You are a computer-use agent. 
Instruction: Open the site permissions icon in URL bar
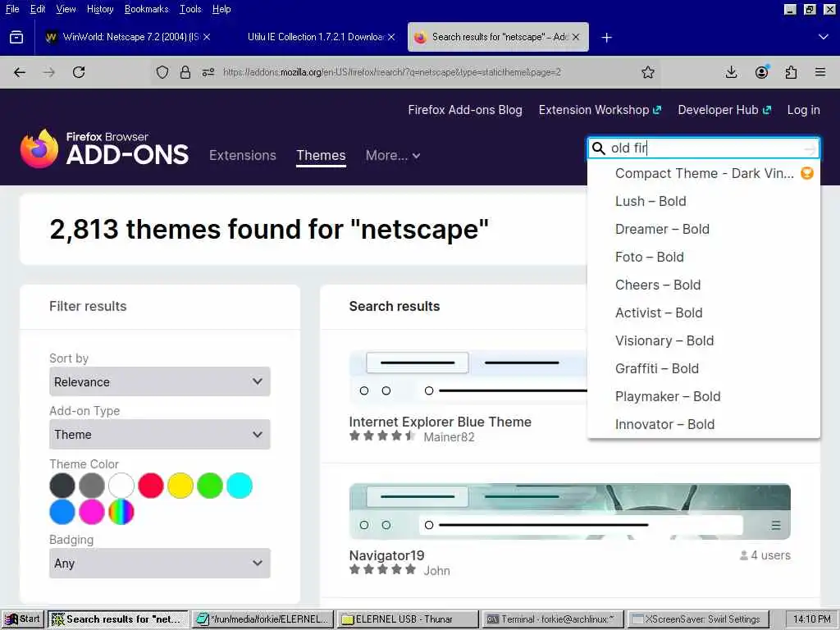(x=208, y=72)
